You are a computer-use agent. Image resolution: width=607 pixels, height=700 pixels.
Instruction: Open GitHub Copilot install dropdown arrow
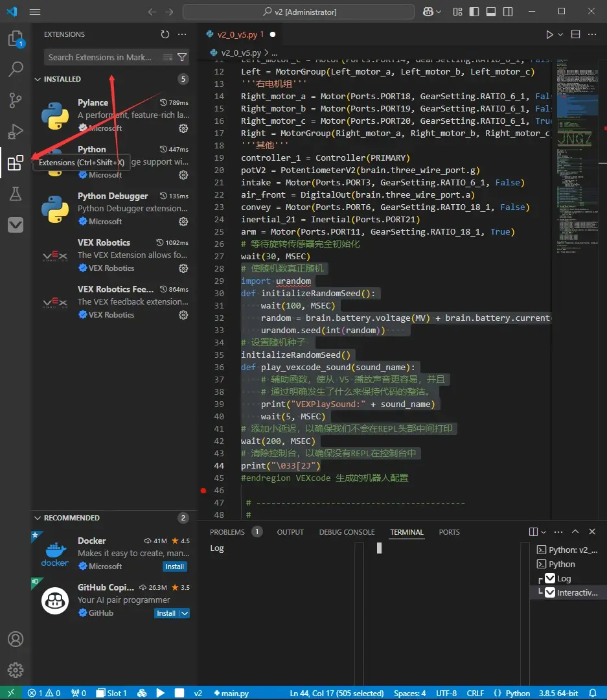click(x=185, y=613)
